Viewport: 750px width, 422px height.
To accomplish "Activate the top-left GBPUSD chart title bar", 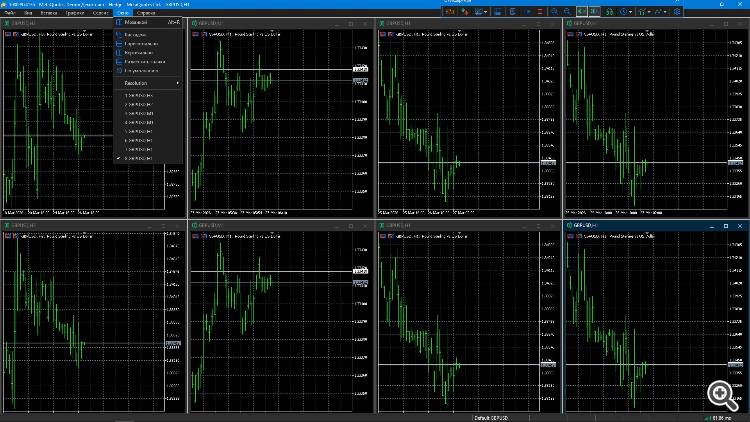I will (x=93, y=23).
